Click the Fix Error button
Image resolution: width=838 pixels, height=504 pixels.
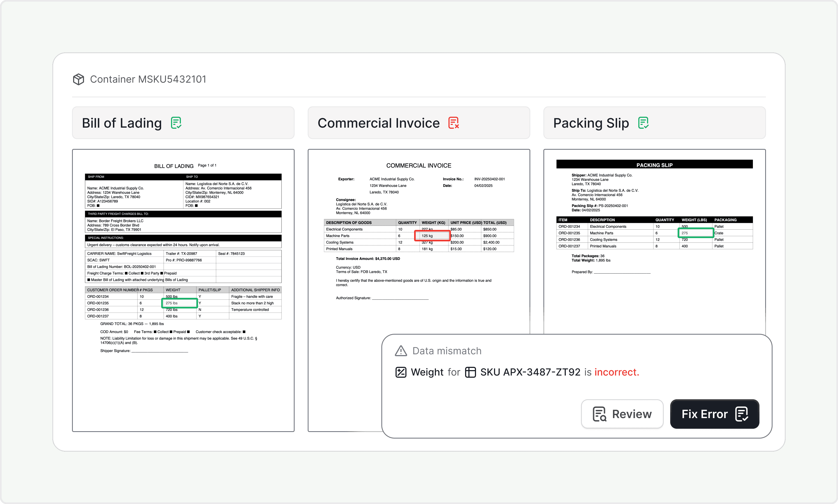pos(714,414)
